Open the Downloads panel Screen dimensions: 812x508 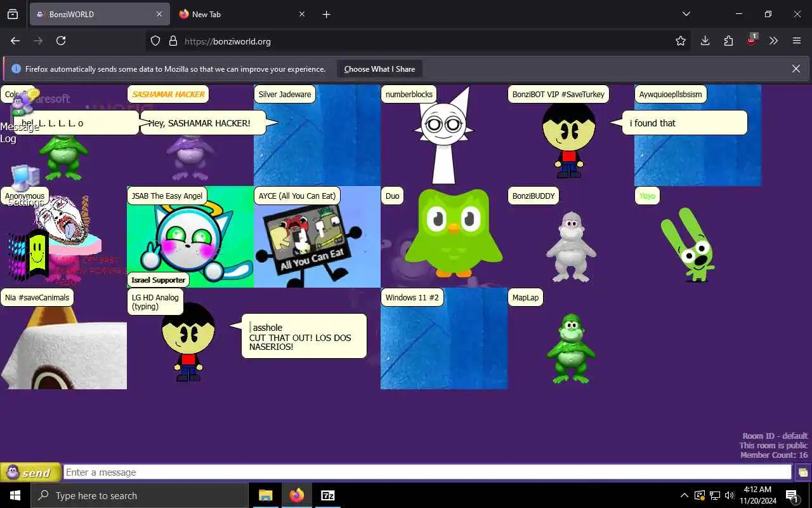(x=705, y=41)
